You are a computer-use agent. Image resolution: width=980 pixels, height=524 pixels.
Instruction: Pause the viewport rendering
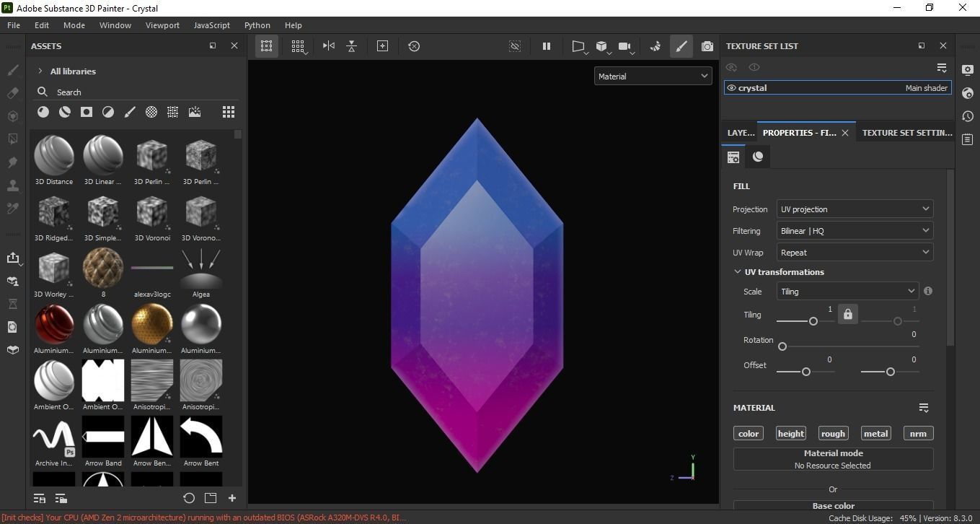point(547,45)
